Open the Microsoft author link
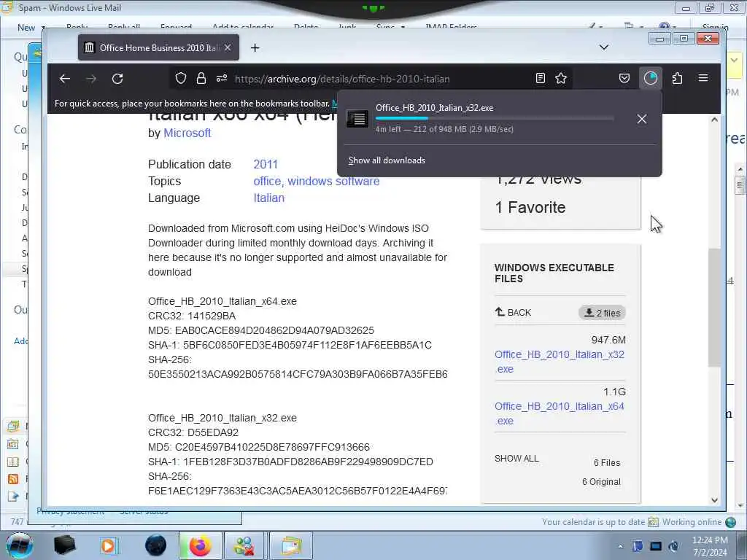This screenshot has height=560, width=747. tap(187, 133)
